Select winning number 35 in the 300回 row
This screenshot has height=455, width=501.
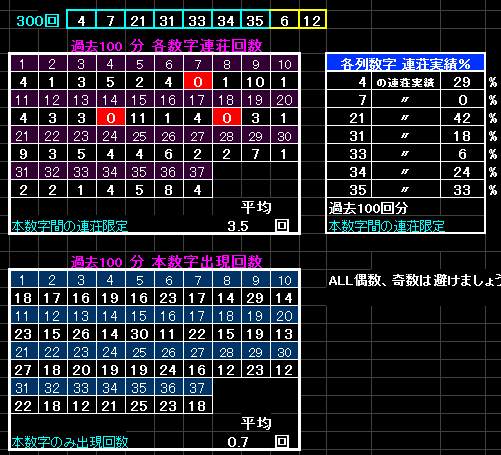[x=255, y=20]
